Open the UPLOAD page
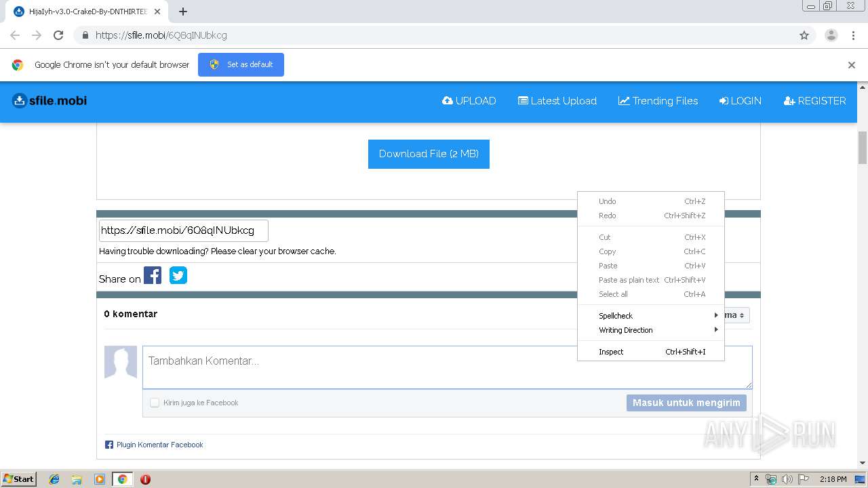868x488 pixels. tap(469, 101)
